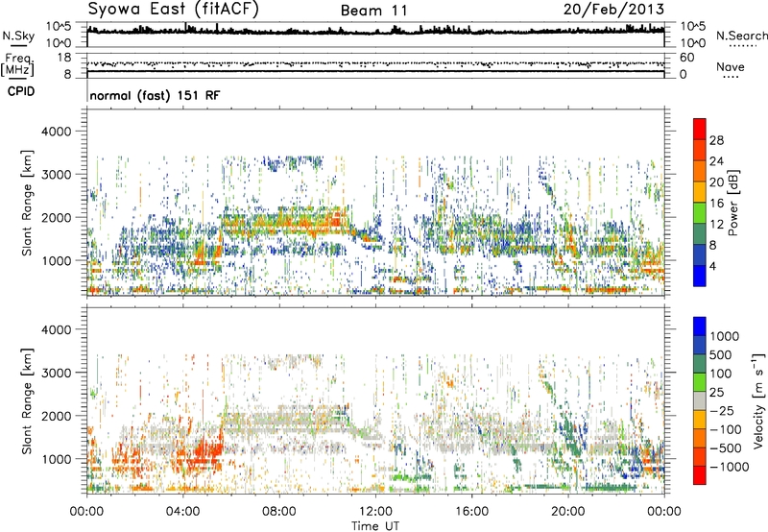Viewport: 768px width, 532px height.
Task: Click 'Slant Range [km]' label of power panel
Action: click(x=27, y=204)
